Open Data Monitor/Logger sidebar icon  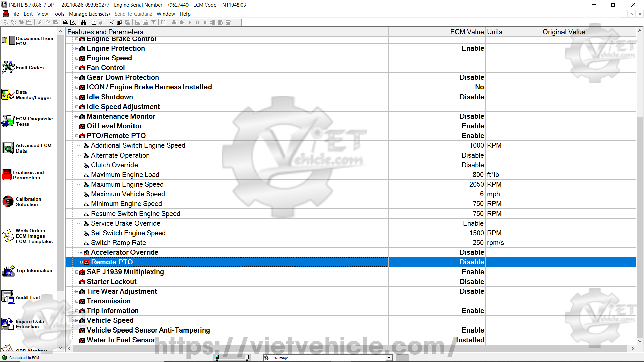pos(8,95)
